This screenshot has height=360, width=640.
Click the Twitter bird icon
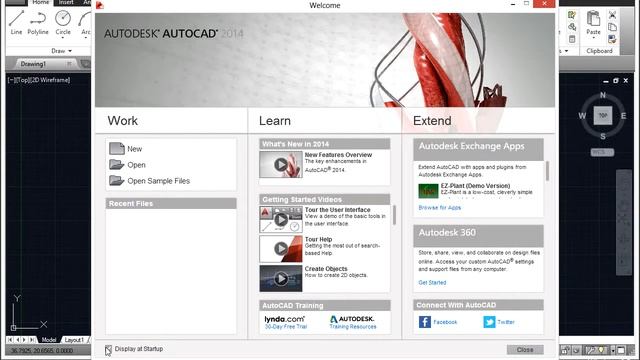tap(489, 322)
